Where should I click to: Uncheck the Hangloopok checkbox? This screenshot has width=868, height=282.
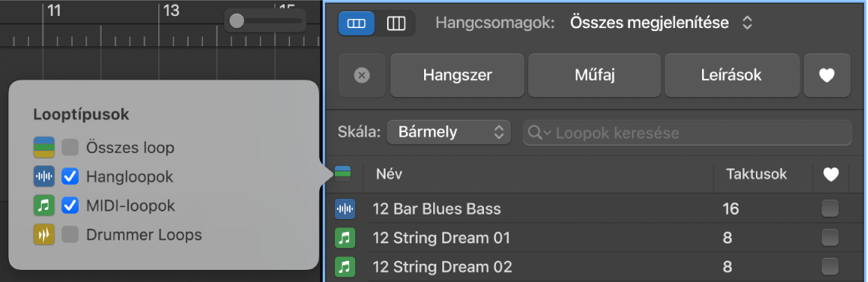(x=70, y=177)
